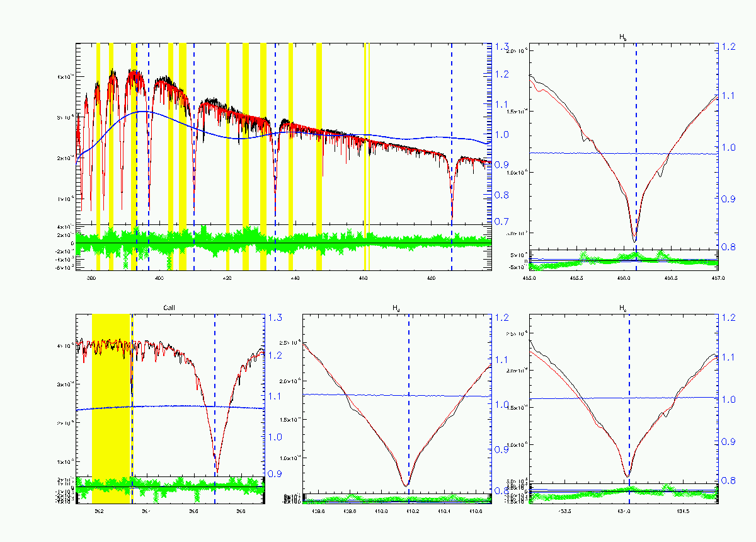Click the 410.4 tick label under Hd panel

point(445,512)
